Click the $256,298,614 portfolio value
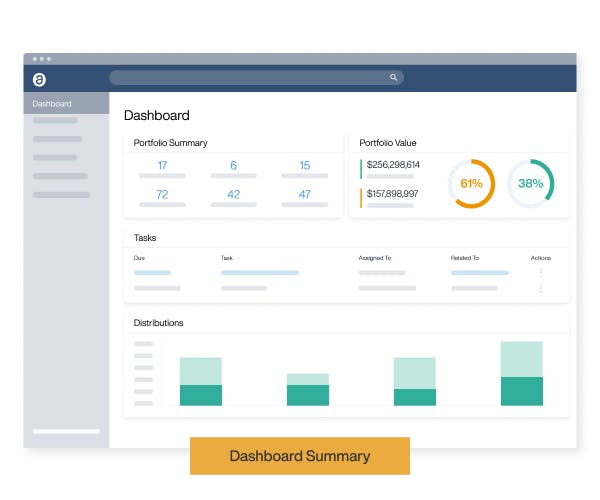Image resolution: width=600 pixels, height=500 pixels. 393,164
